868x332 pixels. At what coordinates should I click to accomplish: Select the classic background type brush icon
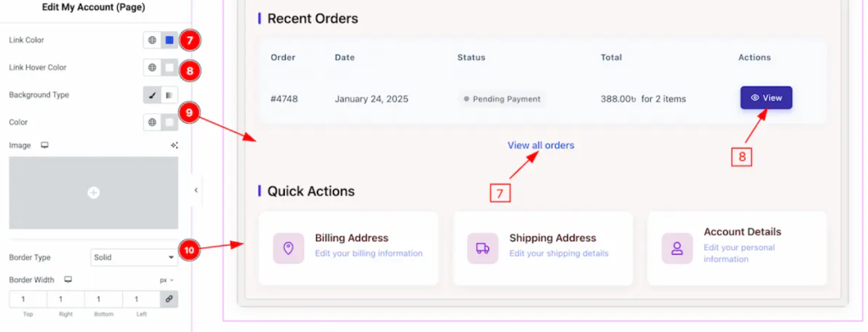click(153, 95)
